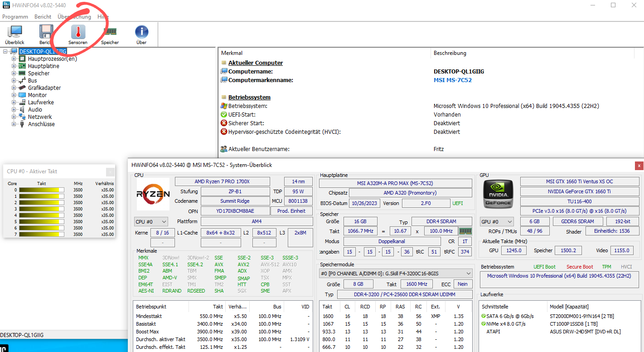Open the Überblick toolbar icon
Viewport: 644px width, 352px height.
pyautogui.click(x=15, y=32)
